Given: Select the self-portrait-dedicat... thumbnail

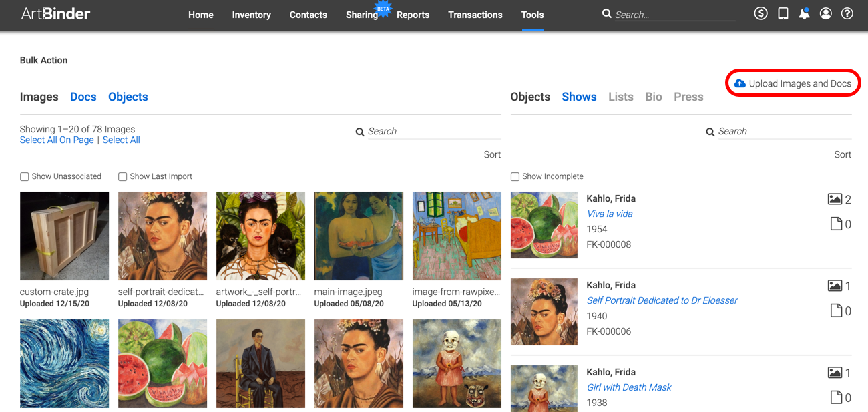Looking at the screenshot, I should pyautogui.click(x=162, y=236).
